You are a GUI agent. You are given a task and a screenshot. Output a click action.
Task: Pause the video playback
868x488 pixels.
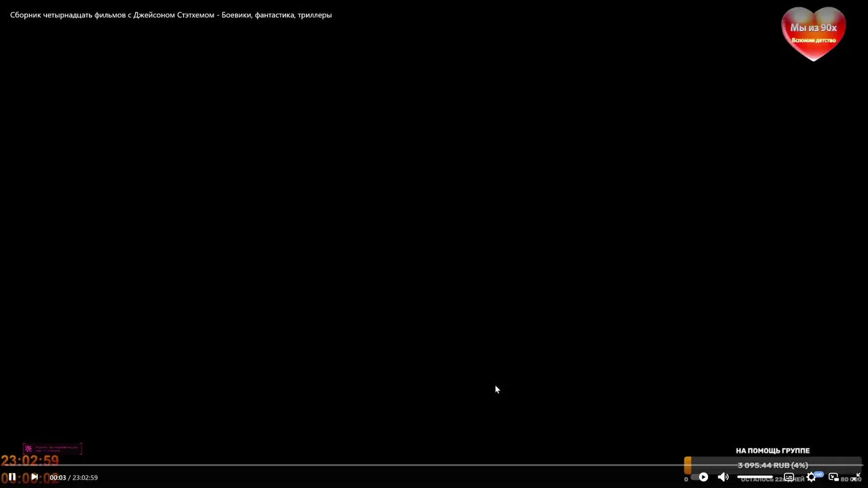12,477
